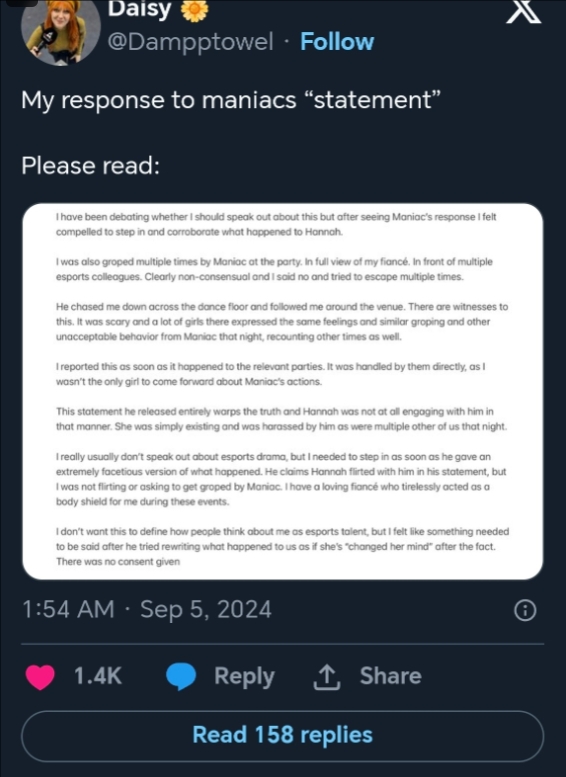Click the Reply text label
566x777 pixels.
[244, 677]
